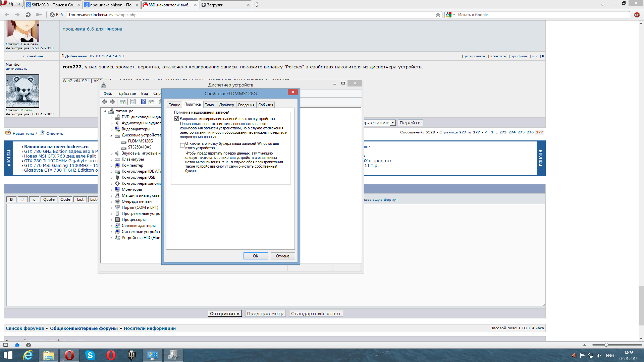Open new tab with plus icon
The width and height of the screenshot is (644, 362).
(257, 5)
